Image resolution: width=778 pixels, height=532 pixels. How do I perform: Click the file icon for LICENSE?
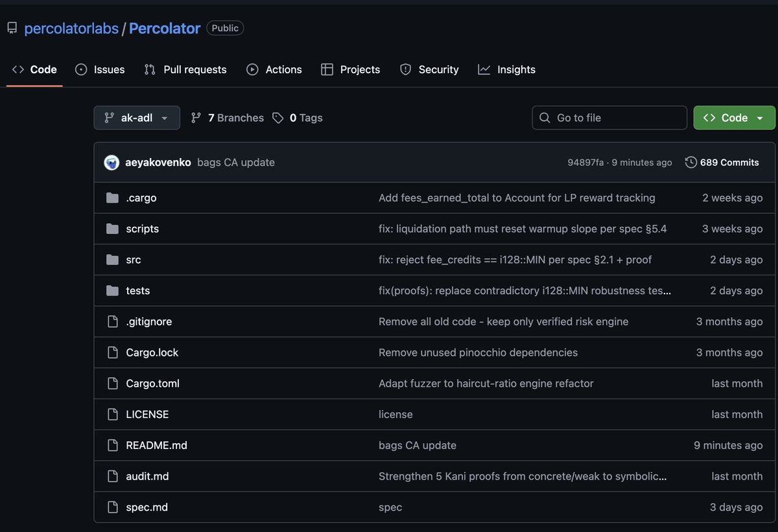[x=113, y=414]
